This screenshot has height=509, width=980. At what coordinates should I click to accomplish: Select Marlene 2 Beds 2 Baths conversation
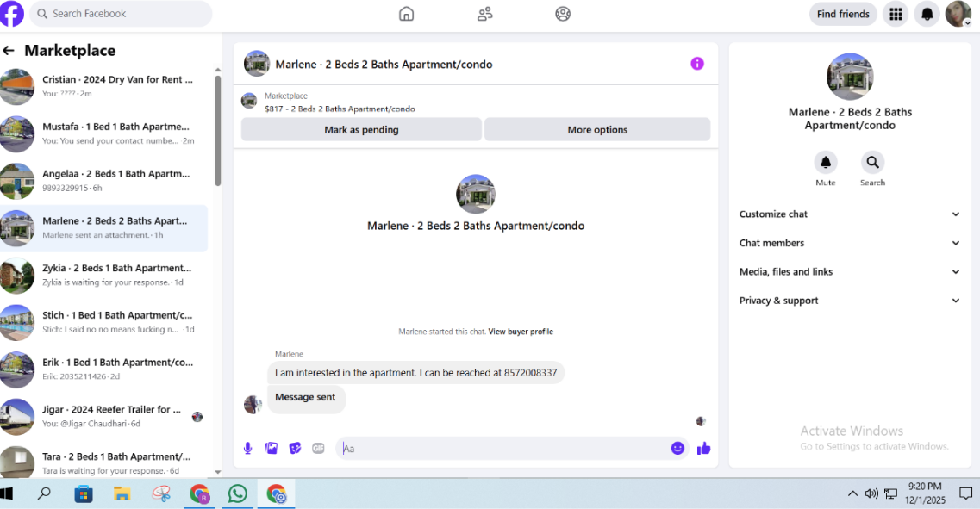coord(103,228)
